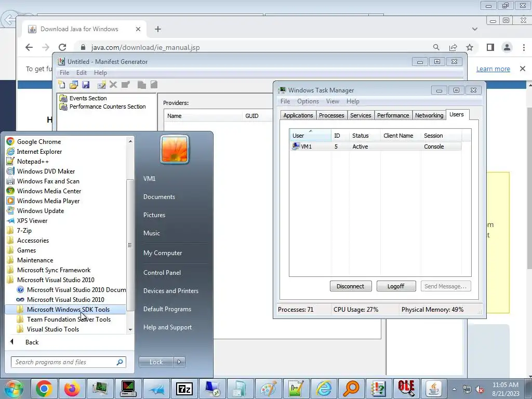The image size is (532, 399).
Task: Switch to Processes tab in Task Manager
Action: 331,115
